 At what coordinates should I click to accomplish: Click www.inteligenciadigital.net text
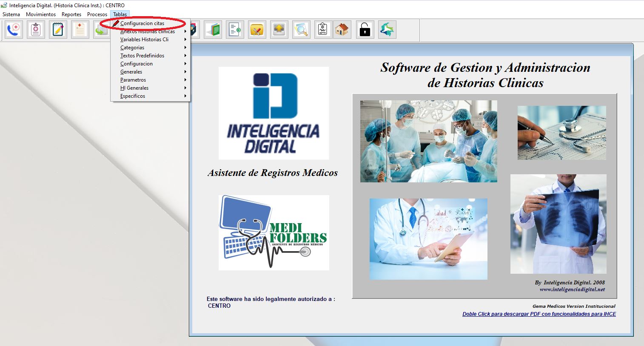572,289
